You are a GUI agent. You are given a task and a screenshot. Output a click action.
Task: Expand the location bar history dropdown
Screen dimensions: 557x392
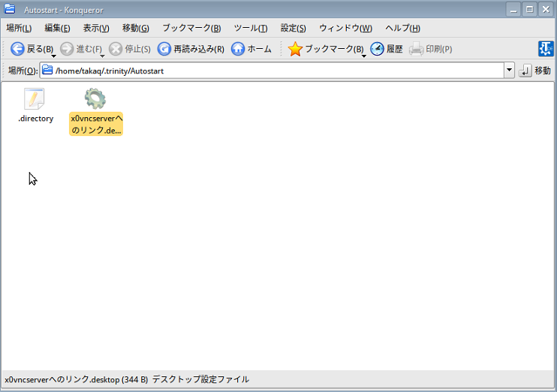pos(509,71)
